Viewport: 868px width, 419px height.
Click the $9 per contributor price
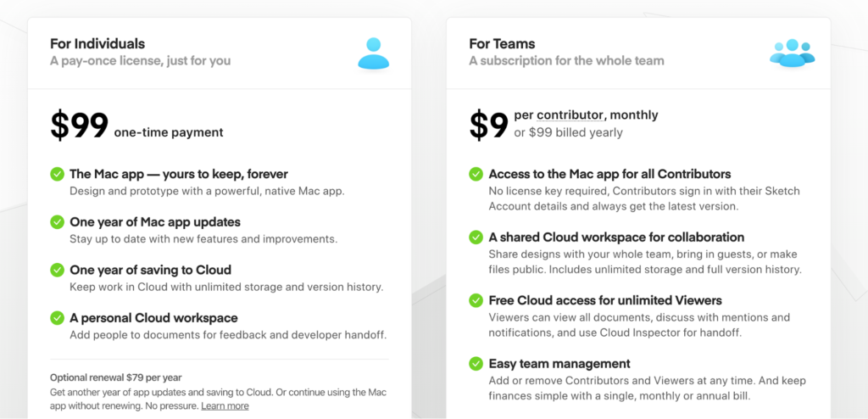click(488, 126)
